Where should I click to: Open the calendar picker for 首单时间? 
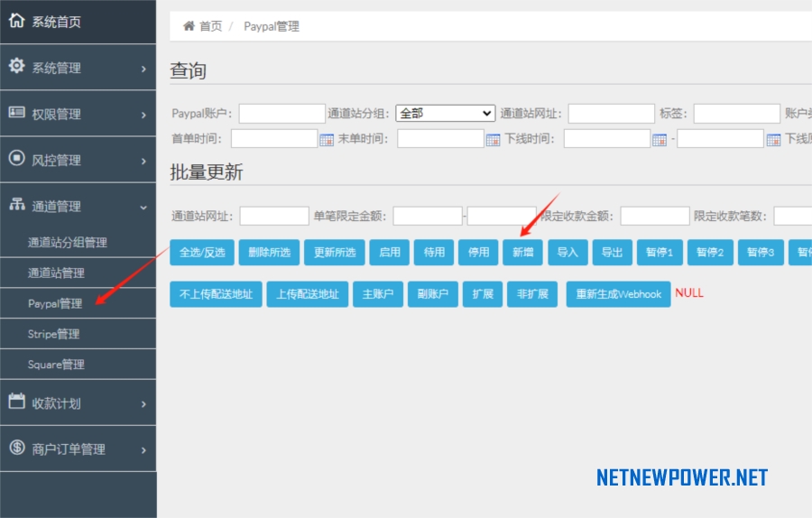click(327, 139)
